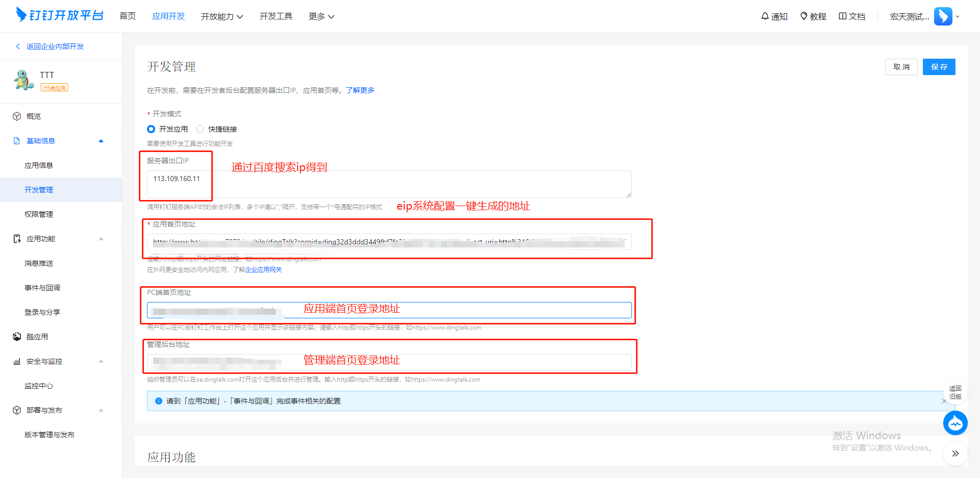Click the 基础信息 document icon
This screenshot has height=478, width=980.
tap(17, 141)
